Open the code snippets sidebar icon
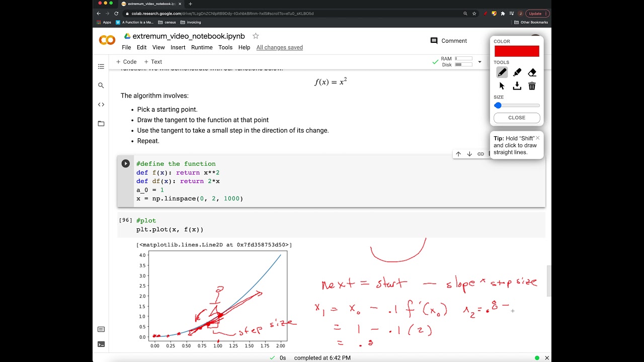The height and width of the screenshot is (362, 644). coord(101,105)
